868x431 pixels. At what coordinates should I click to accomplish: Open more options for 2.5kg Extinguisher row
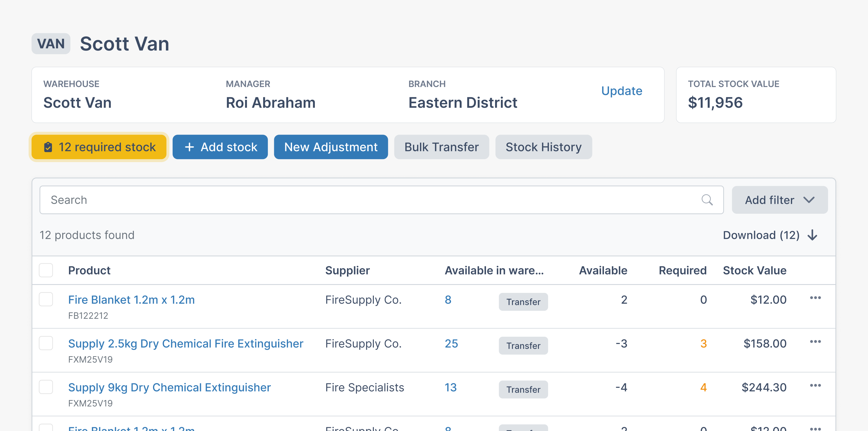pyautogui.click(x=815, y=342)
